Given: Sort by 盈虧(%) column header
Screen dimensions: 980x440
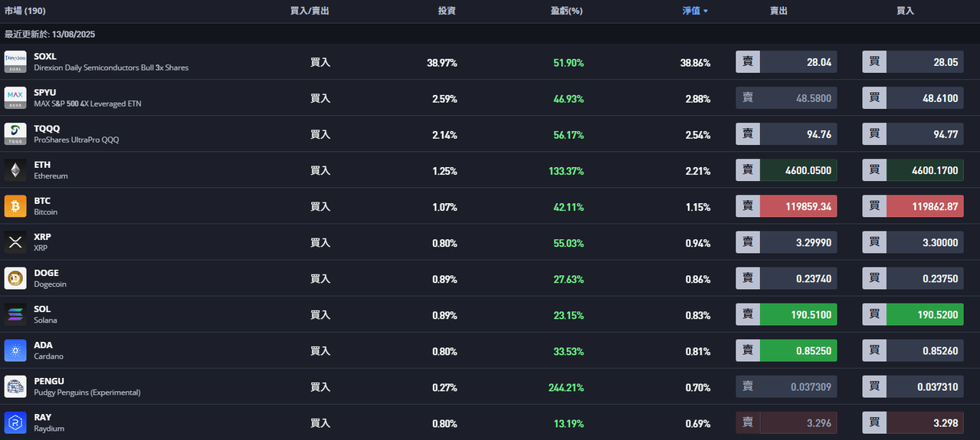Looking at the screenshot, I should [x=566, y=11].
